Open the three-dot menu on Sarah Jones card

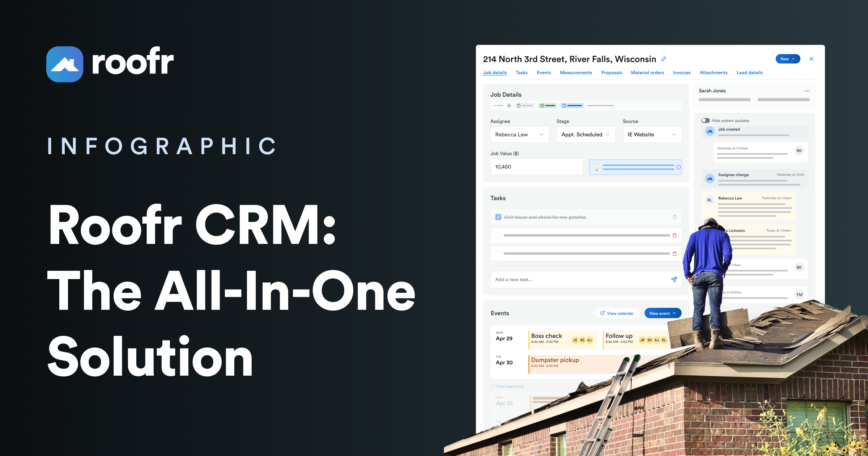pos(807,91)
